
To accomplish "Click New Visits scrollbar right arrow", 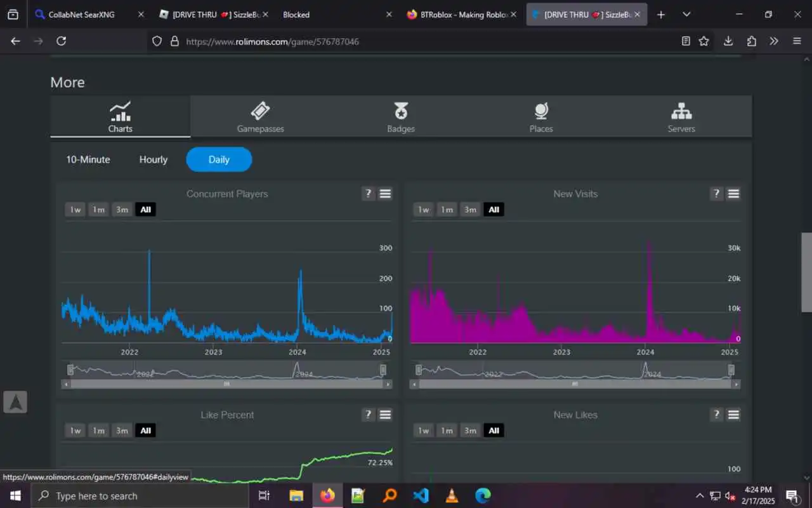I will pyautogui.click(x=736, y=384).
